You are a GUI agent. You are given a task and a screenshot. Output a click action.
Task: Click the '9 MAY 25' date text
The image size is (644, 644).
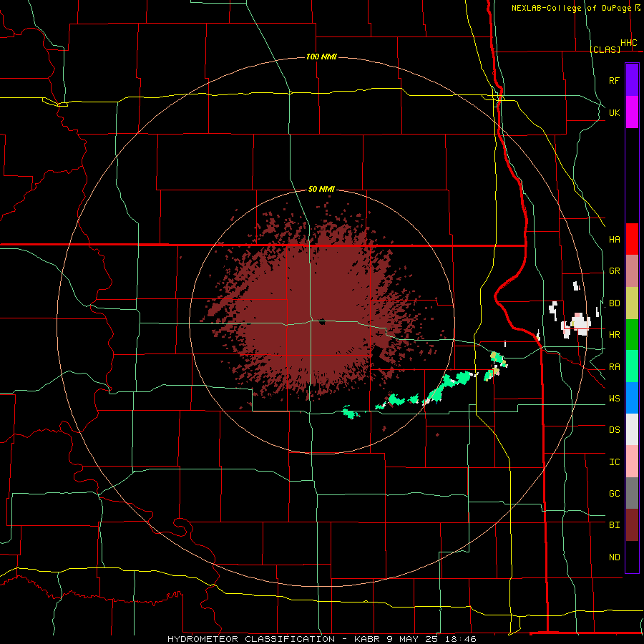(x=412, y=639)
